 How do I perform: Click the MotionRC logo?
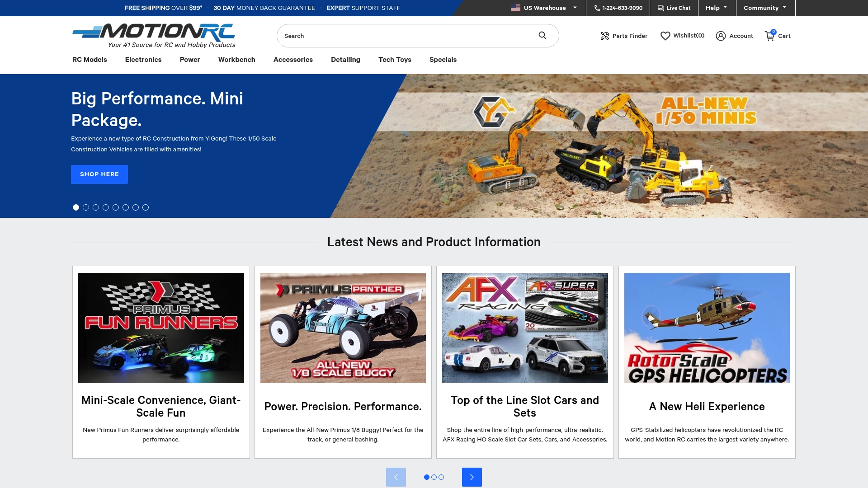tap(154, 35)
